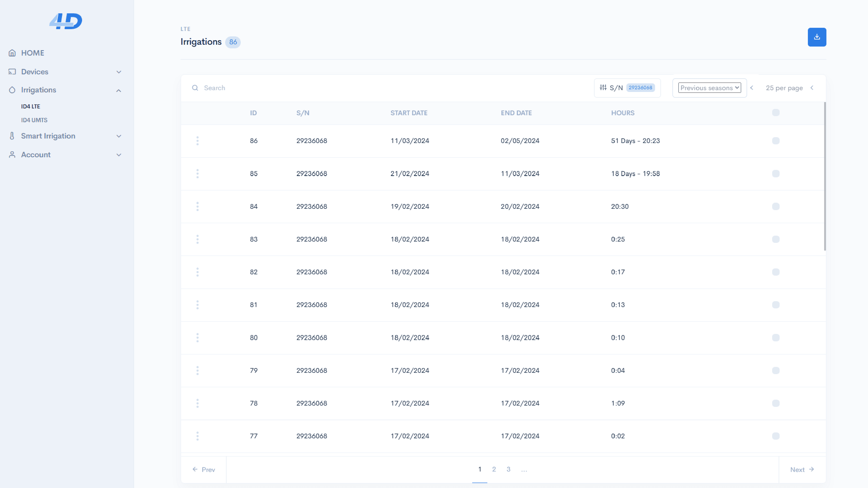Select checkbox for irrigation 85
Screen dimensions: 868x488
[776, 174]
